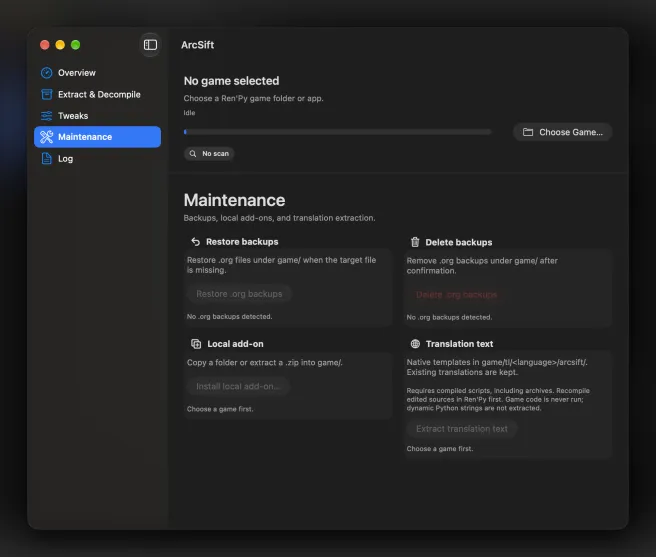Click the Tweaks sliders icon in the sidebar
The height and width of the screenshot is (557, 656).
tap(46, 116)
